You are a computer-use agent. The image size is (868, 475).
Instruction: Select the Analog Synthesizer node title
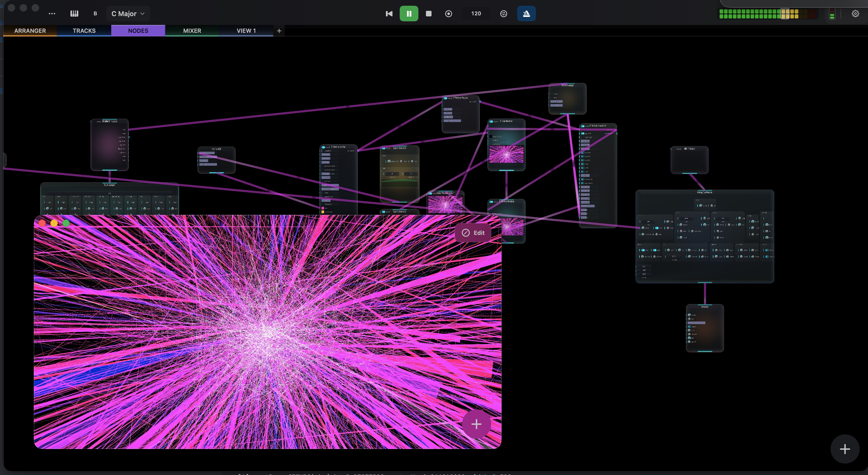tap(705, 192)
